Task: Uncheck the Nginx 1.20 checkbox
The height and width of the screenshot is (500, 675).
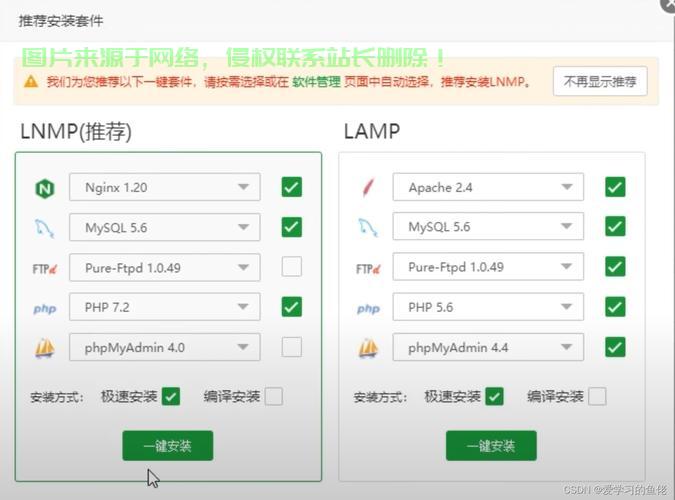Action: coord(291,187)
